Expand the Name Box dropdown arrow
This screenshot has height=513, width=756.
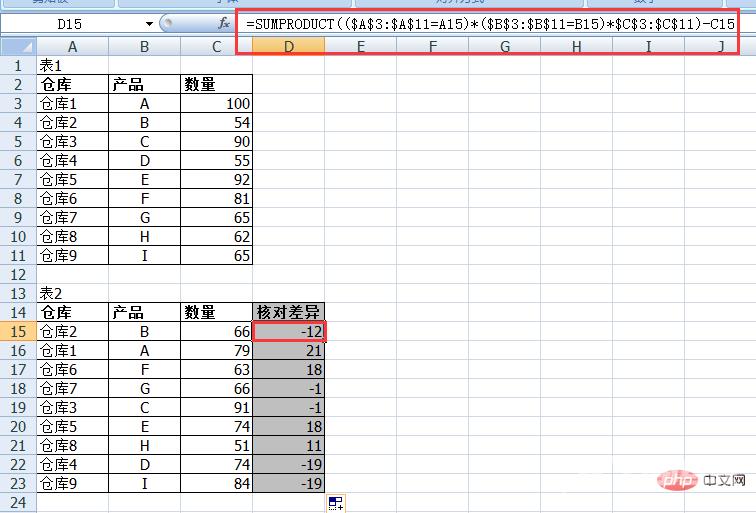pyautogui.click(x=149, y=23)
